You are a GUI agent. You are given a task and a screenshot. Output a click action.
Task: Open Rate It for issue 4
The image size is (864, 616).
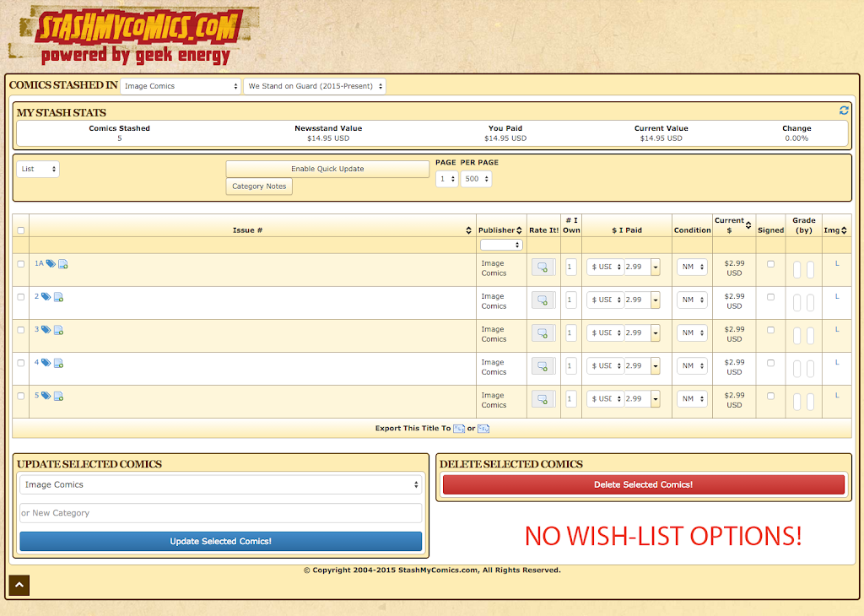[543, 366]
